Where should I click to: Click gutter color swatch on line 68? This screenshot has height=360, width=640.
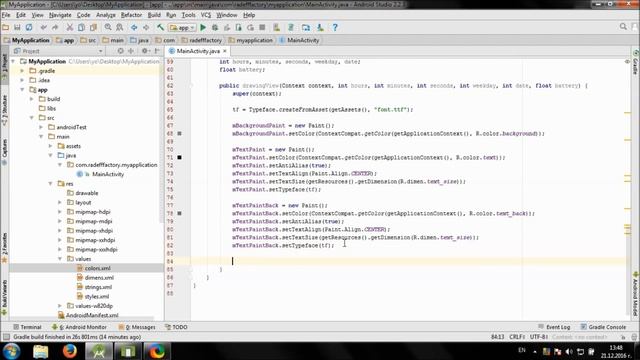[179, 133]
